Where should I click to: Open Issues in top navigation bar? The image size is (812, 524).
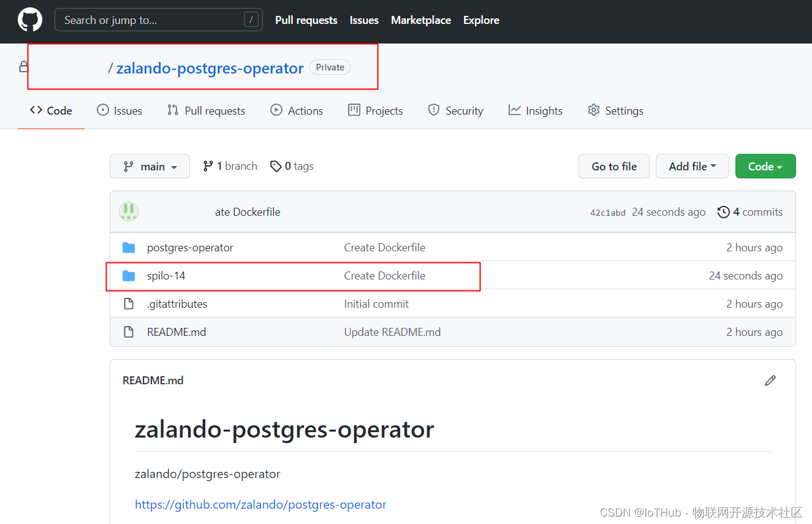pyautogui.click(x=364, y=20)
